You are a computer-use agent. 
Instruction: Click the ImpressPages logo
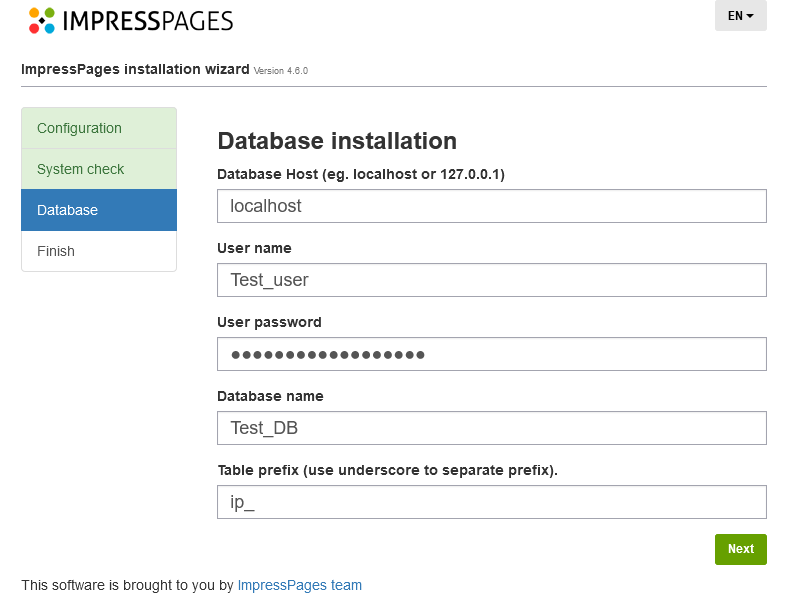(131, 21)
